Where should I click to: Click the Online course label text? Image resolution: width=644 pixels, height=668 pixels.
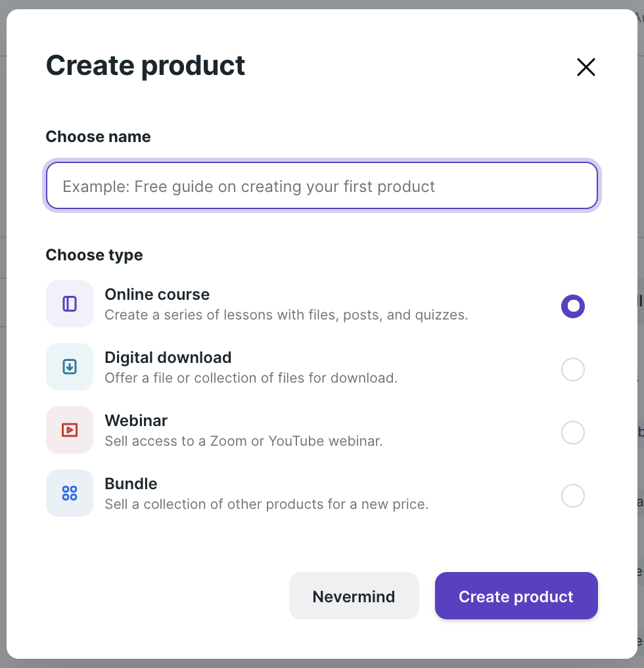[157, 294]
